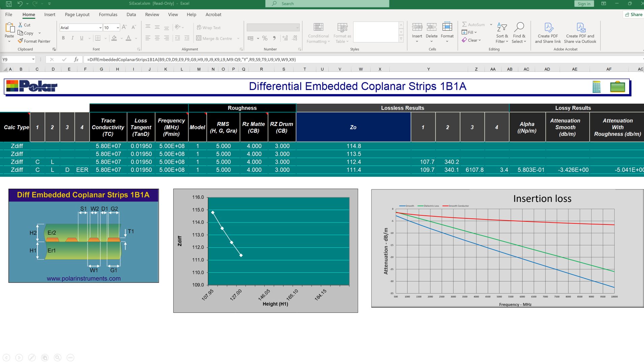The height and width of the screenshot is (364, 644).
Task: Click the Insert cells icon
Action: coord(417,27)
